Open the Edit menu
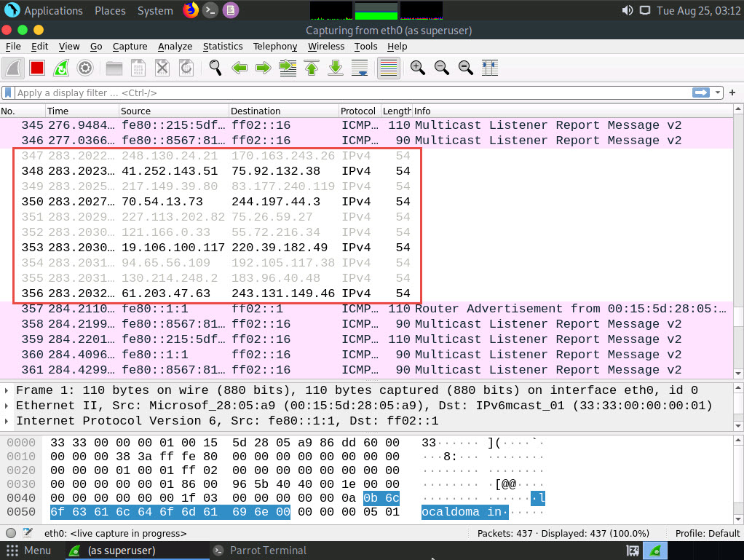Screen dimensions: 744x560 pyautogui.click(x=40, y=47)
